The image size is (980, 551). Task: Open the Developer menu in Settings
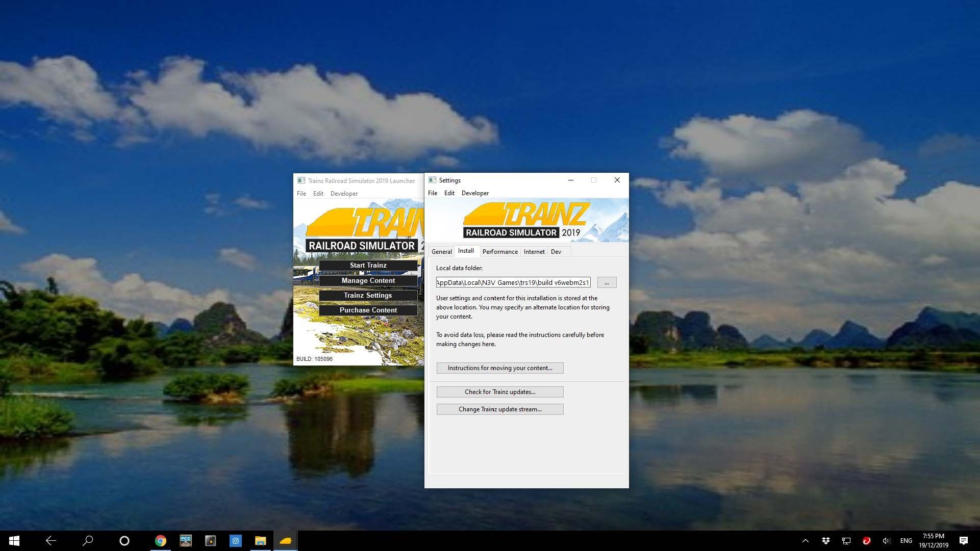pos(474,193)
